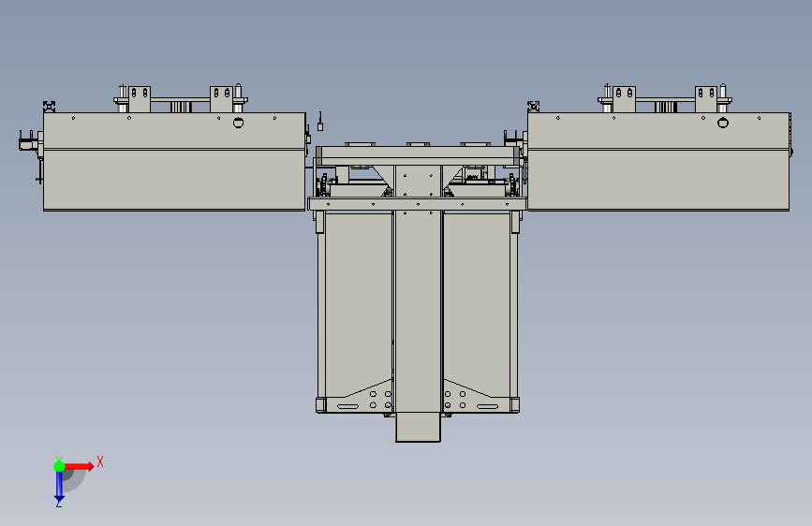Pick the aluminium profile end above left housing
The image size is (812, 526).
[x=50, y=107]
